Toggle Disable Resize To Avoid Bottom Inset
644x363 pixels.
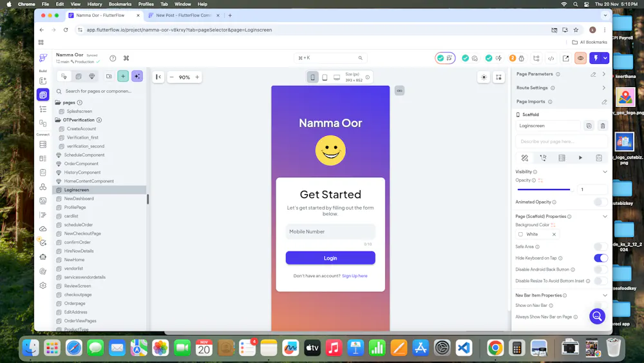pyautogui.click(x=600, y=280)
